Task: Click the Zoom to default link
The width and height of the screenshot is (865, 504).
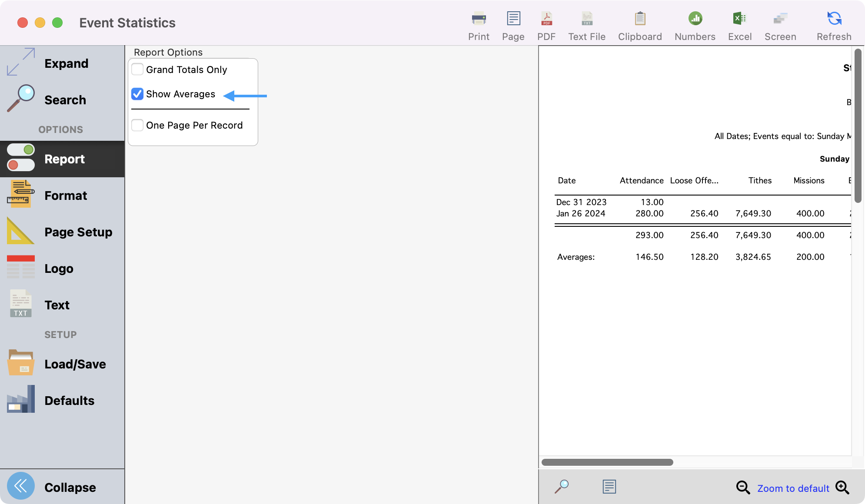Action: (792, 488)
